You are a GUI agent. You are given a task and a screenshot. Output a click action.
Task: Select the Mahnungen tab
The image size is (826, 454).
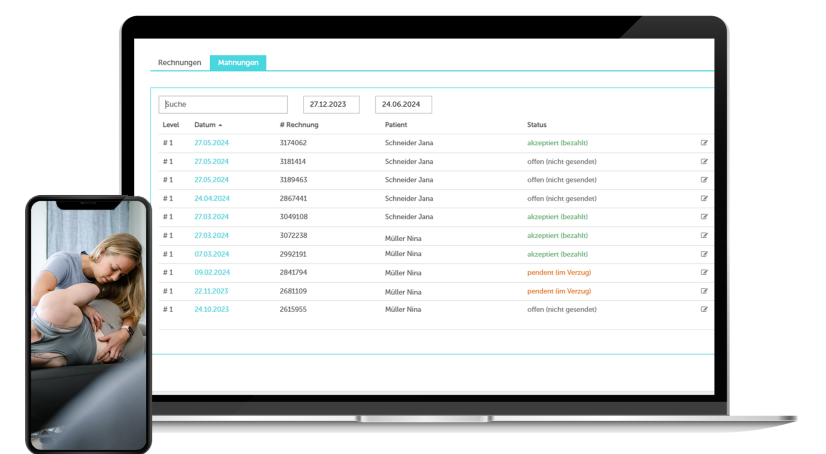click(238, 63)
